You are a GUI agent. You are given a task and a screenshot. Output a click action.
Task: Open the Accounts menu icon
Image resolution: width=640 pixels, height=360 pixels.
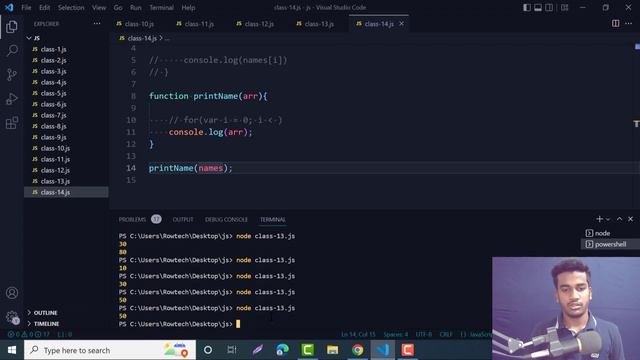tap(12, 293)
